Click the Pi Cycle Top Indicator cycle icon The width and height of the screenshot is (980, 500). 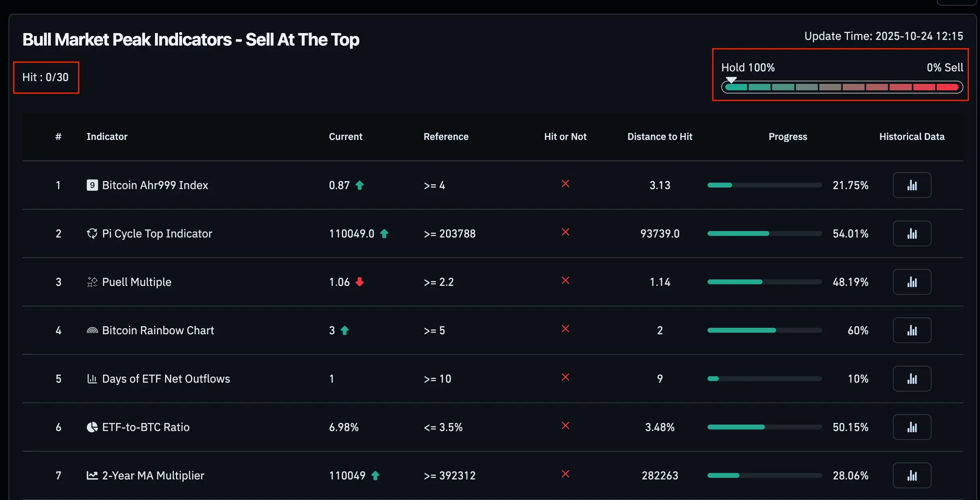(92, 233)
